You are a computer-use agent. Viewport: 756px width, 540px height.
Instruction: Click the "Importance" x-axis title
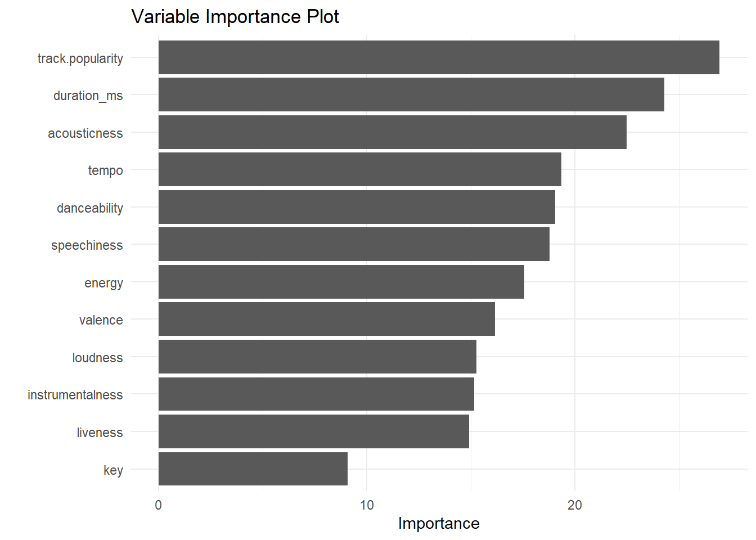439,523
